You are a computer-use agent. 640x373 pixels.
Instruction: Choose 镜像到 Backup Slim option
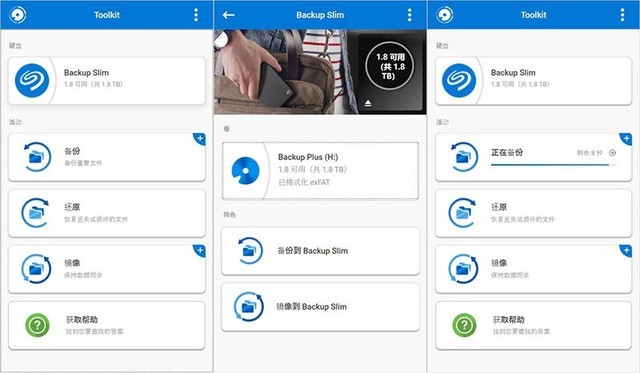coord(320,307)
